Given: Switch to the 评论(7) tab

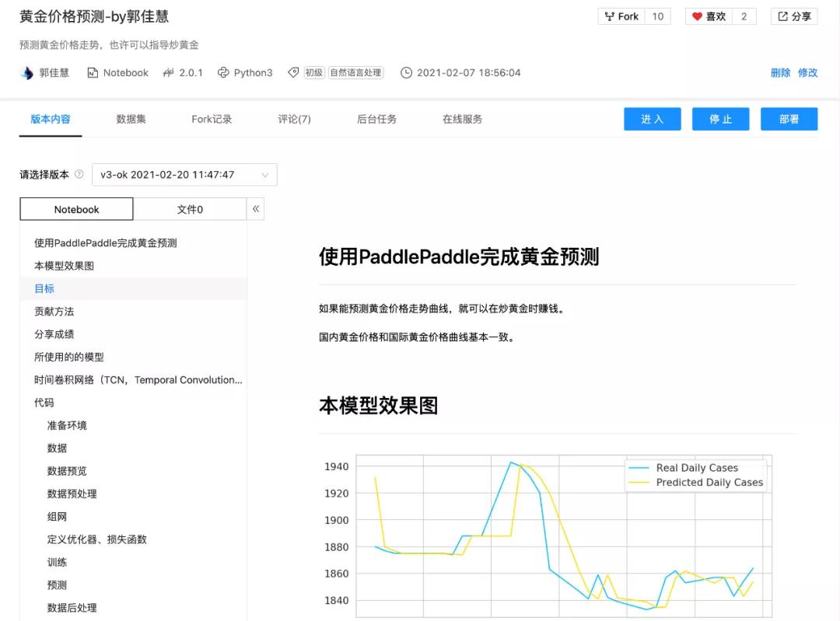Looking at the screenshot, I should tap(294, 119).
